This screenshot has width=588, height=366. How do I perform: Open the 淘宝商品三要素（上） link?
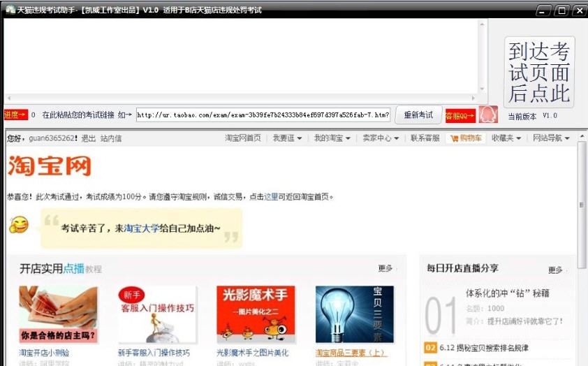pos(351,353)
